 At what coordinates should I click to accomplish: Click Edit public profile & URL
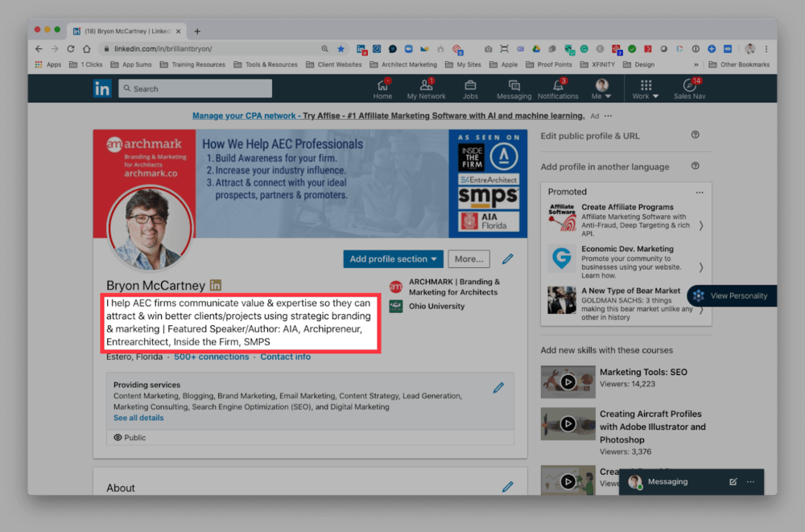590,136
